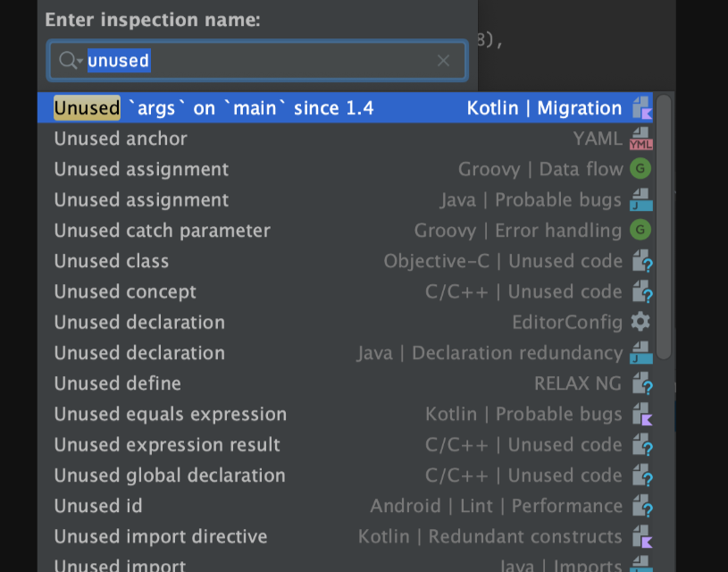Select the "Unused class" Objective-C inspection
This screenshot has width=728, height=572.
coord(268,261)
